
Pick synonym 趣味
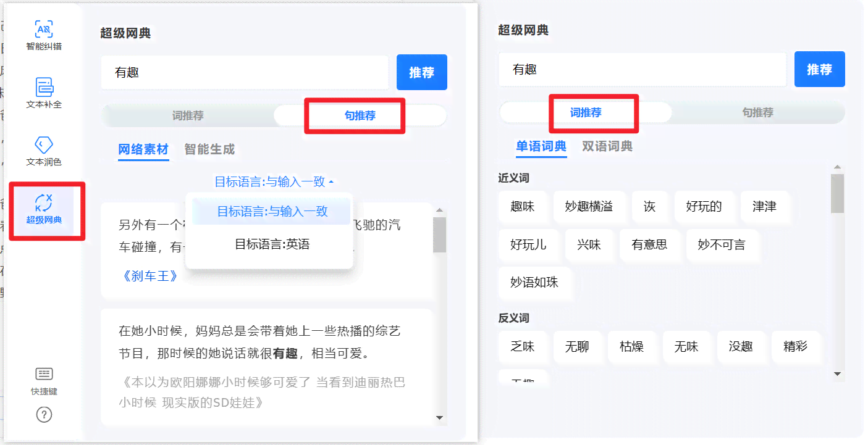[x=523, y=207]
